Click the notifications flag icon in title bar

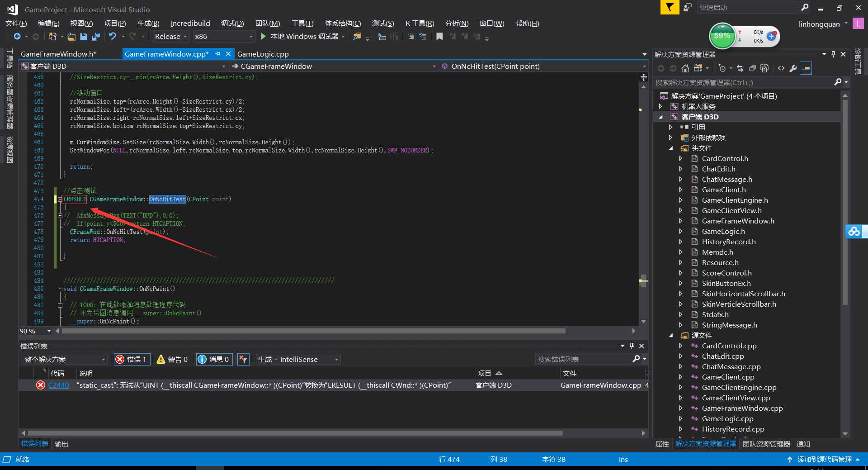(670, 7)
